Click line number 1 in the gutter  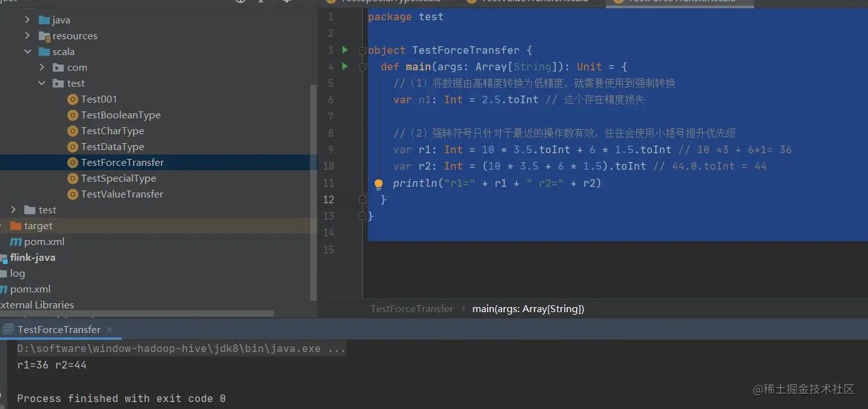330,16
